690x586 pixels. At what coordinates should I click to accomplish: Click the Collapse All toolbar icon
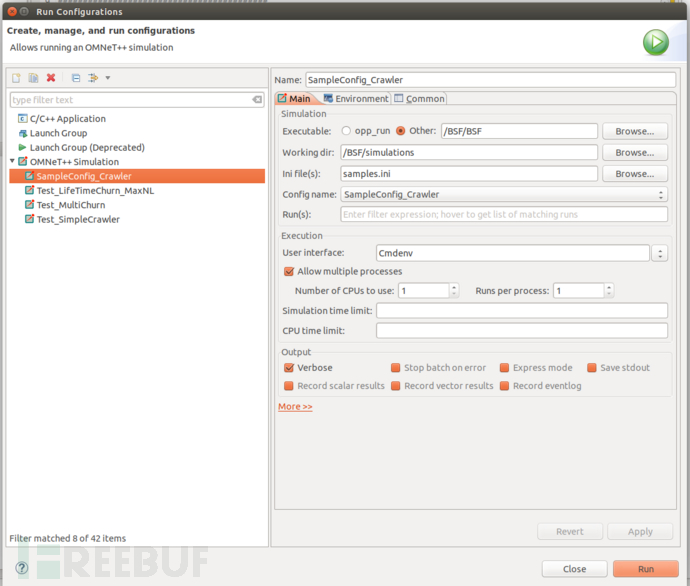(x=76, y=78)
